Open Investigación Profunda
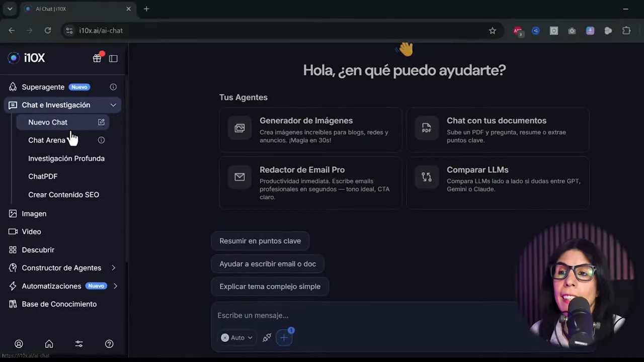This screenshot has width=644, height=362. [66, 158]
